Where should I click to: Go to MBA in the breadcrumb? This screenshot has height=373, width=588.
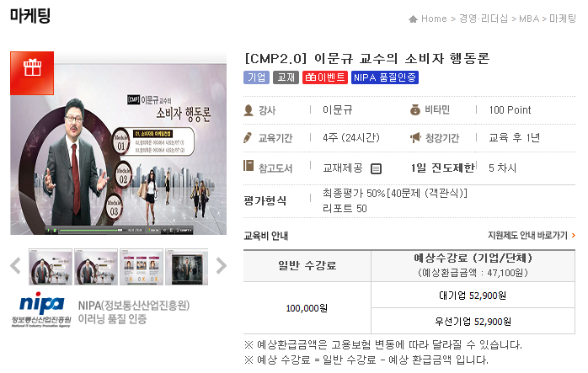click(529, 19)
